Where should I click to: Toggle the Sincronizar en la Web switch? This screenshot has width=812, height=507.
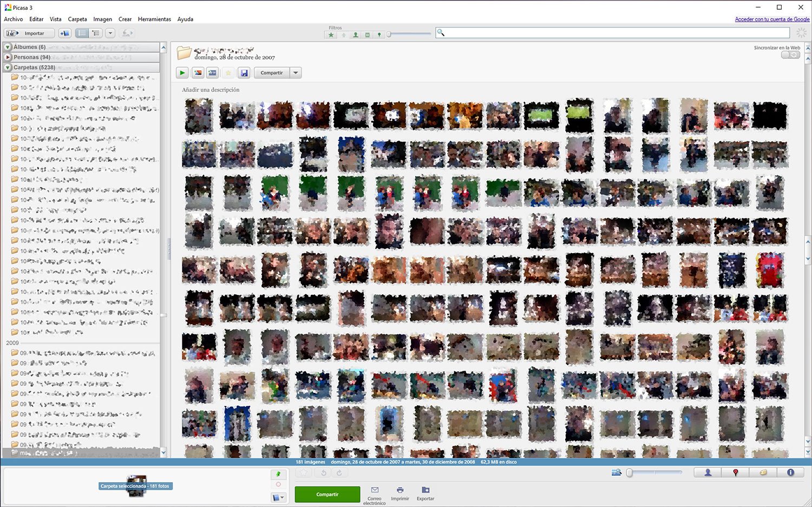(790, 55)
